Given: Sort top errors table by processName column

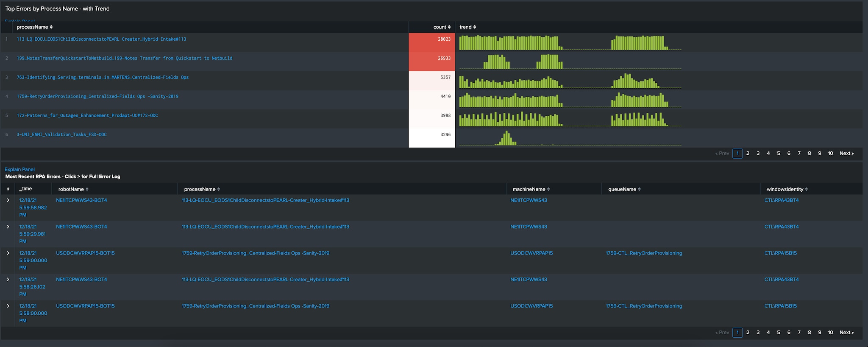Looking at the screenshot, I should 35,27.
